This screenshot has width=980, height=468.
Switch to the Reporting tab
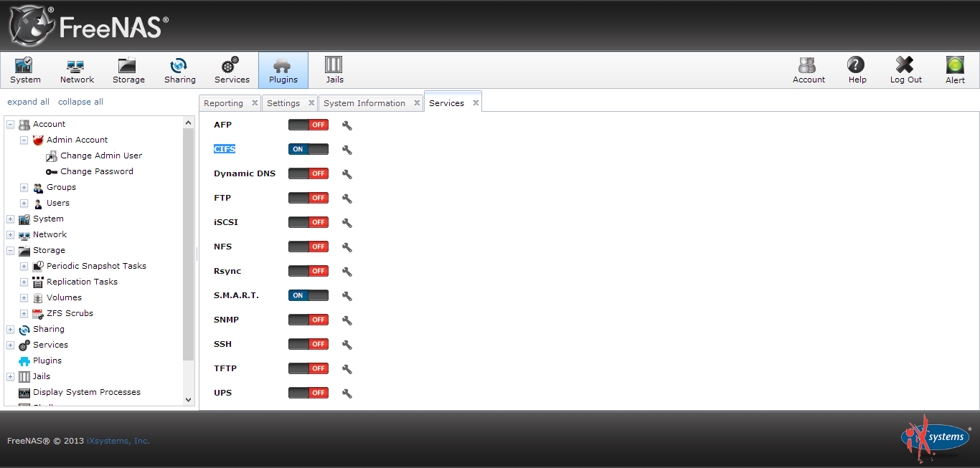(225, 102)
